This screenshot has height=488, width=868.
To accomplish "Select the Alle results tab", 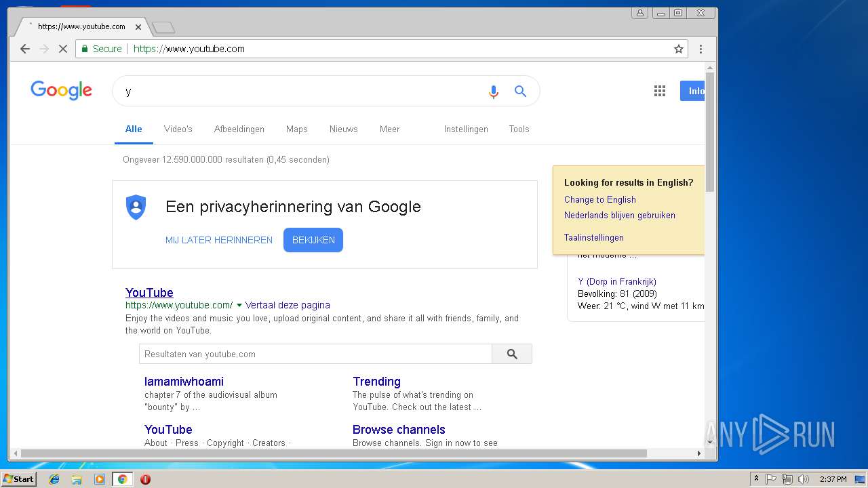I will (x=134, y=129).
